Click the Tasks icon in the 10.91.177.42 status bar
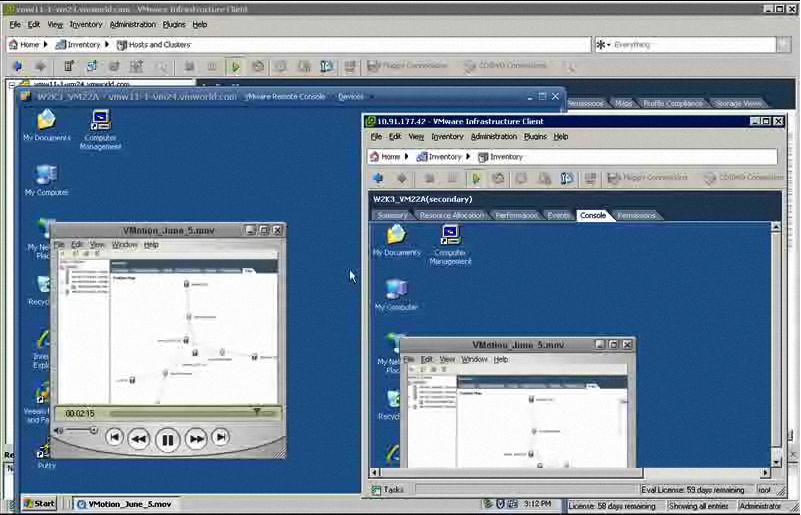801x515 pixels. 376,490
